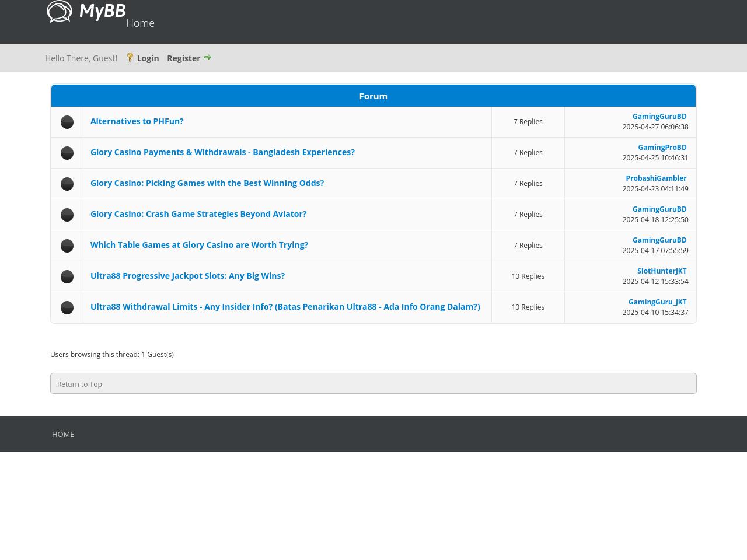The height and width of the screenshot is (560, 747).
Task: Click status icon for Table Games thread
Action: [67, 246]
